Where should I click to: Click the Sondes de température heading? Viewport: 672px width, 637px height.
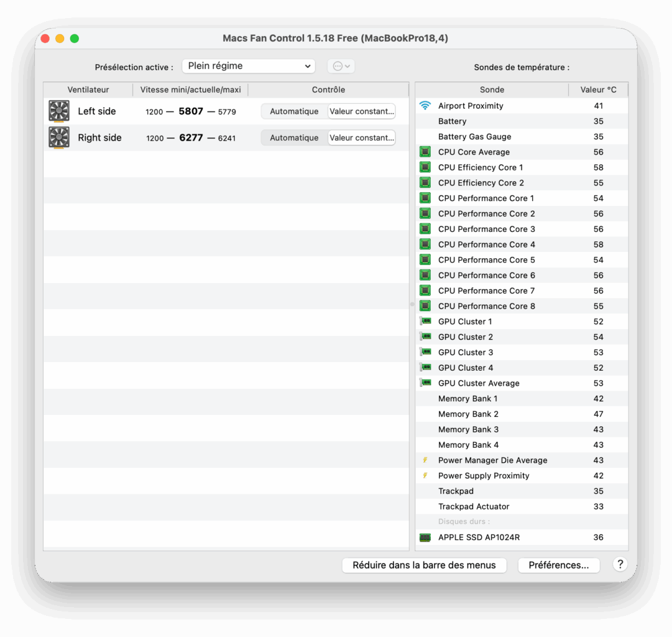coord(522,67)
